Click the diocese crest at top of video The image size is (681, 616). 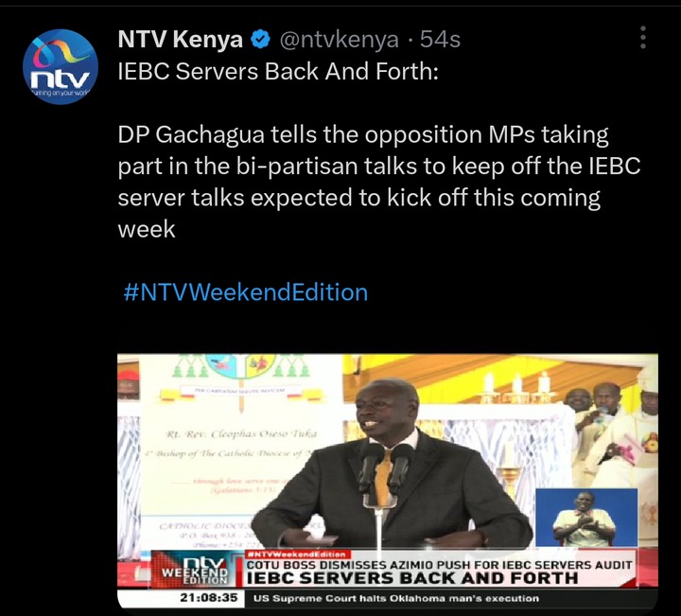tap(241, 366)
